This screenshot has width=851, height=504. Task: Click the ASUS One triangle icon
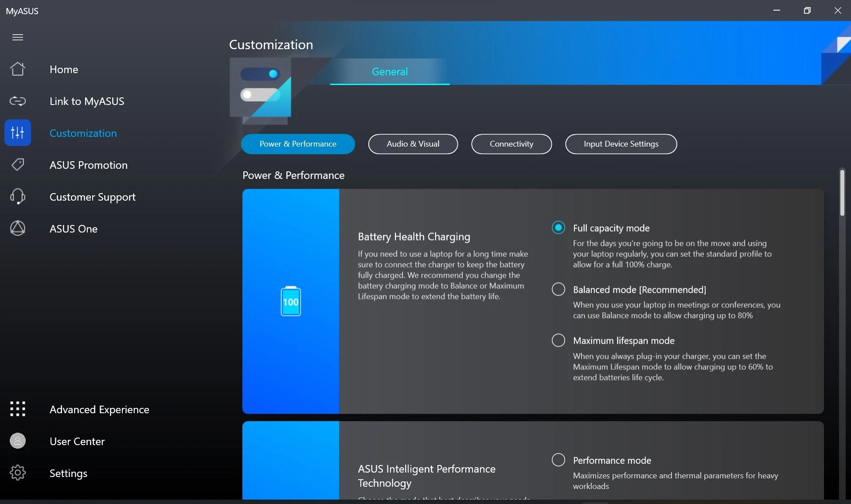point(18,228)
